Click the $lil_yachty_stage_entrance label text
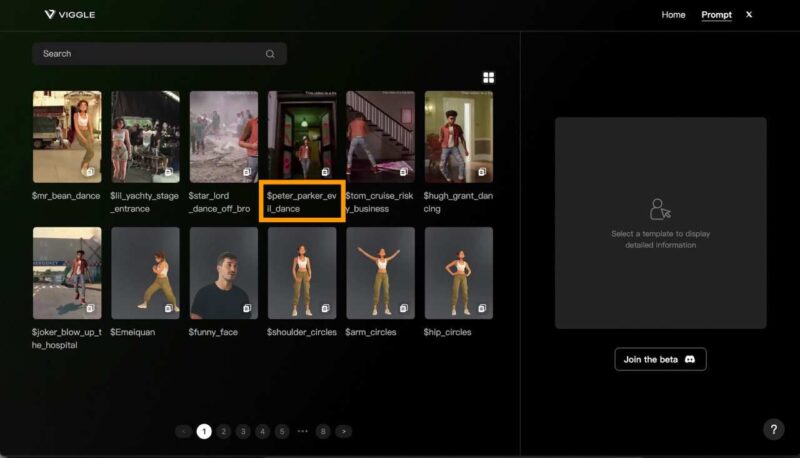This screenshot has width=800, height=458. 144,202
